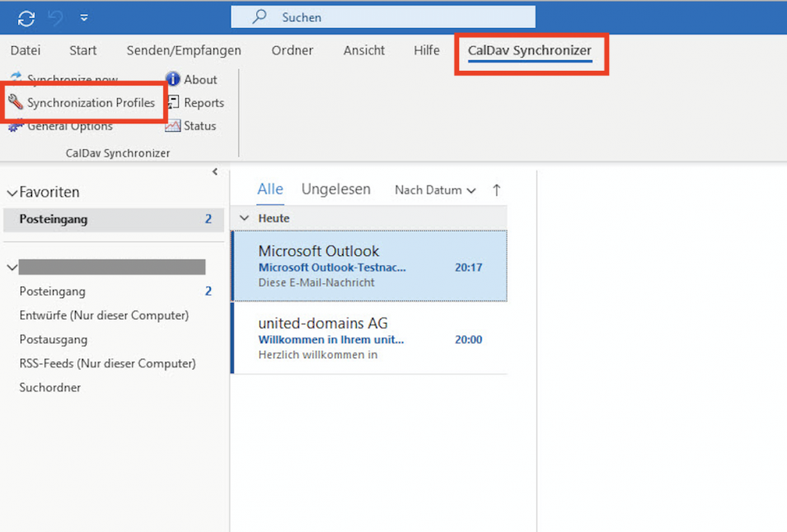The width and height of the screenshot is (787, 532).
Task: Open Synchronization Profiles wrench icon
Action: pyautogui.click(x=16, y=103)
